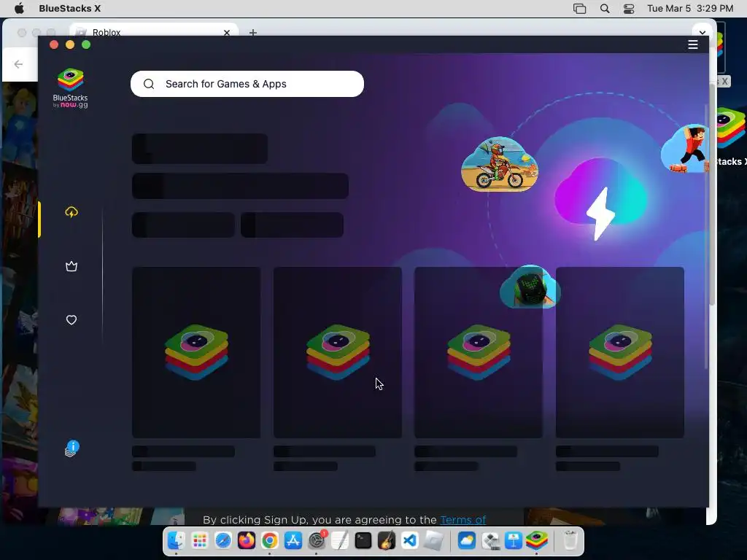This screenshot has height=560, width=747.
Task: Click the magnifier icon in search bar
Action: click(149, 84)
